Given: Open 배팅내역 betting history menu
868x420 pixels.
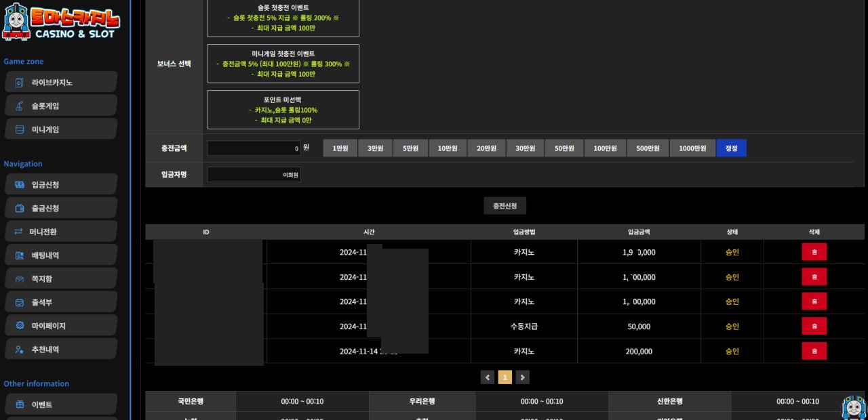Looking at the screenshot, I should click(x=61, y=255).
